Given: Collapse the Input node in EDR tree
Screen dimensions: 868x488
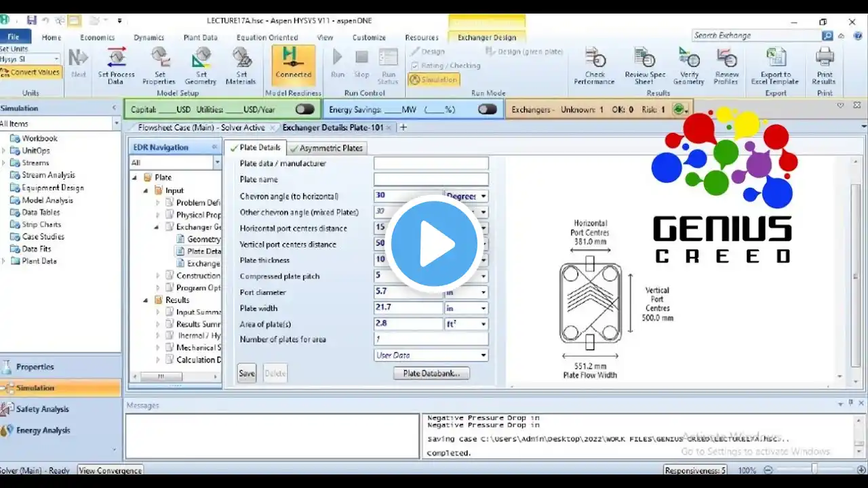Looking at the screenshot, I should tap(145, 191).
